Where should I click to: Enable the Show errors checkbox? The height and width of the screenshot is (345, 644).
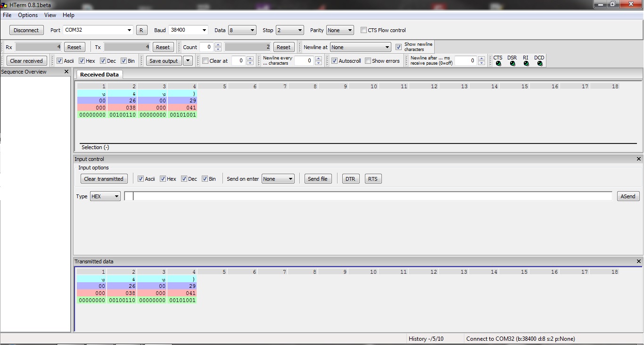(x=368, y=61)
